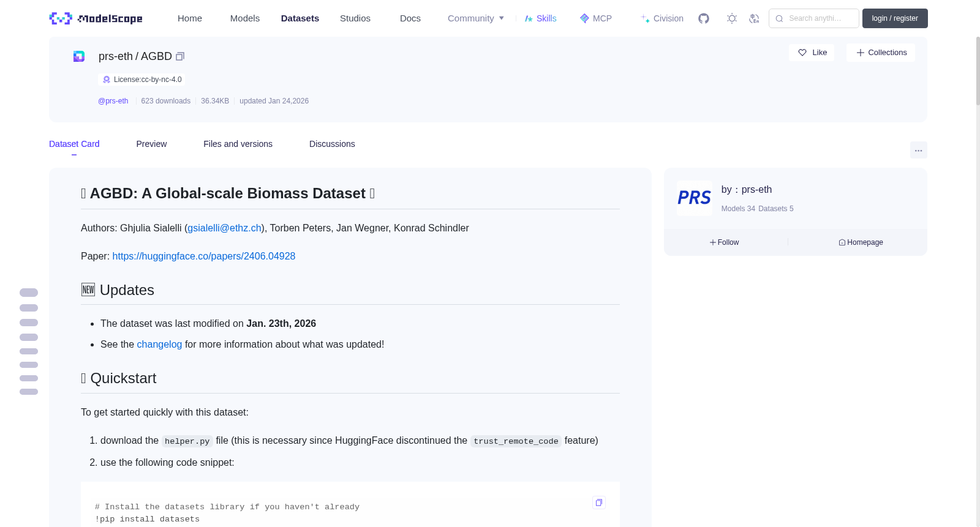Copy the code snippet with the copy icon
980x527 pixels.
[x=599, y=503]
